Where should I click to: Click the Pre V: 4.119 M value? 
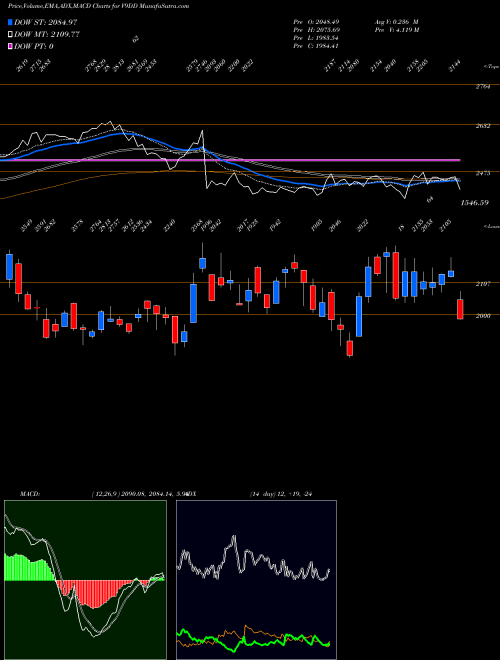click(x=397, y=30)
